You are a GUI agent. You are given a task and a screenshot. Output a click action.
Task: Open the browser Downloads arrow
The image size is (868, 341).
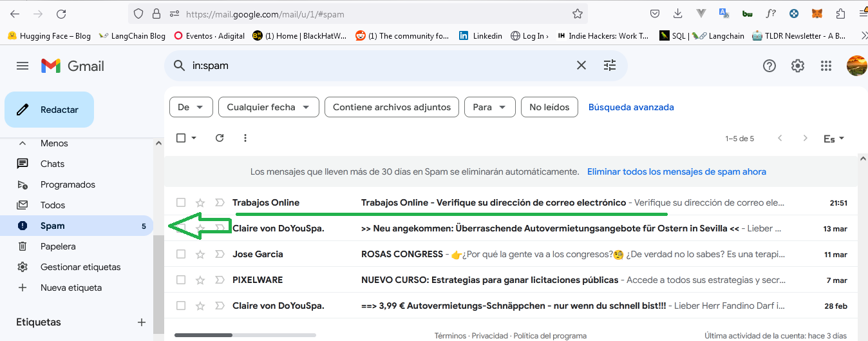(x=677, y=14)
